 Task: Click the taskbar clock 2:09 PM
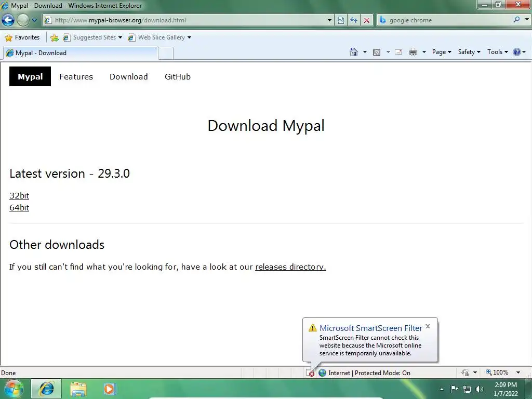click(506, 385)
